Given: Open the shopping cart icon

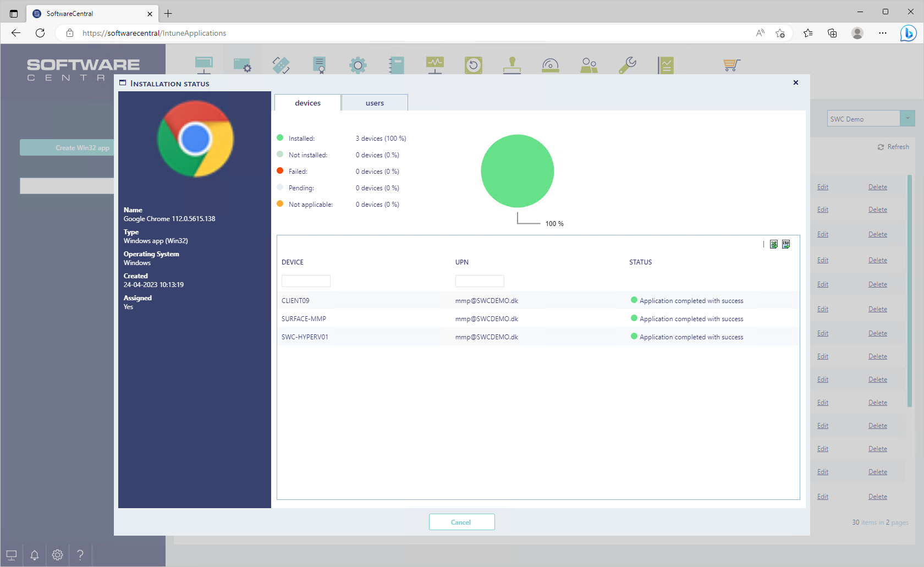Looking at the screenshot, I should coord(731,65).
